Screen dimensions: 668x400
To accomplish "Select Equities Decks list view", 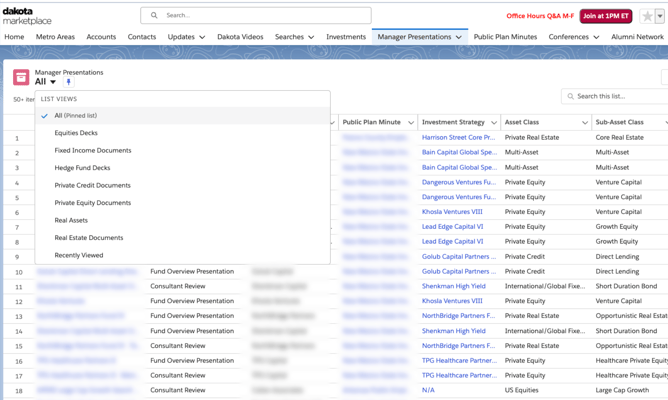I will 182,133.
